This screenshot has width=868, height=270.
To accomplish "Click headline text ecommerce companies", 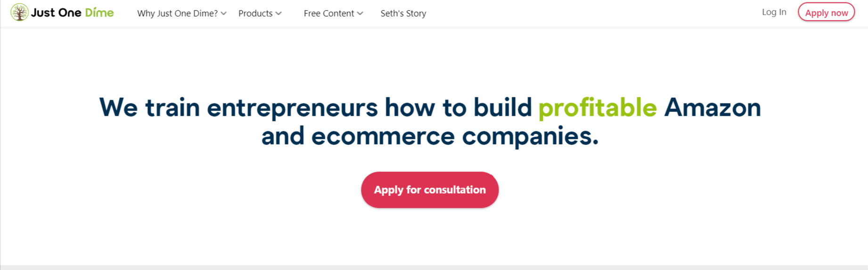I will pyautogui.click(x=455, y=136).
